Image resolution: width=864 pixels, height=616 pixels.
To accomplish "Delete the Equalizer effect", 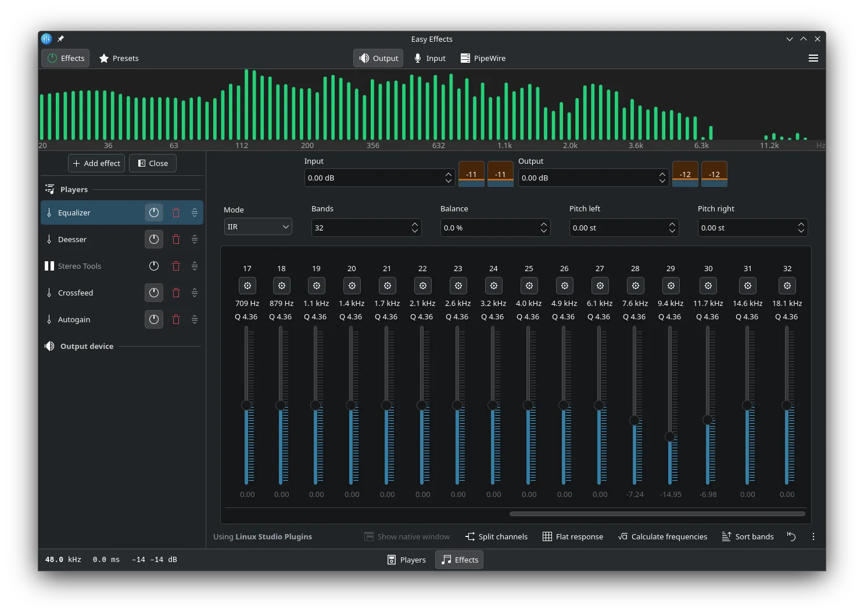I will (176, 212).
